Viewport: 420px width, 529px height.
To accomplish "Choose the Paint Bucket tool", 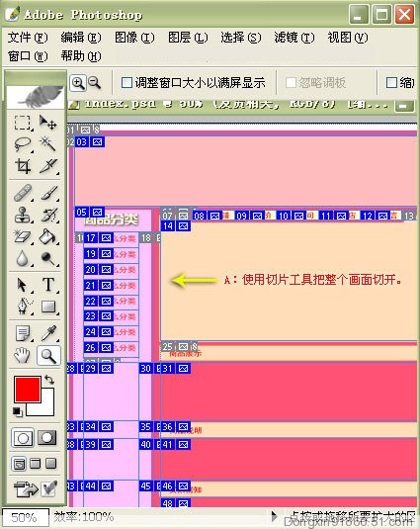I will coord(47,237).
